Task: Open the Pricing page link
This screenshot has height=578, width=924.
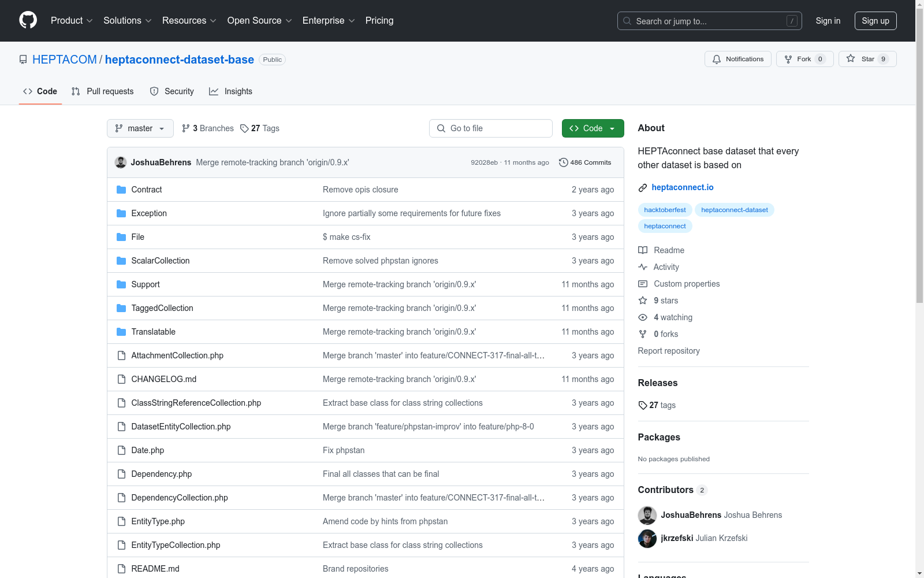Action: click(x=379, y=20)
